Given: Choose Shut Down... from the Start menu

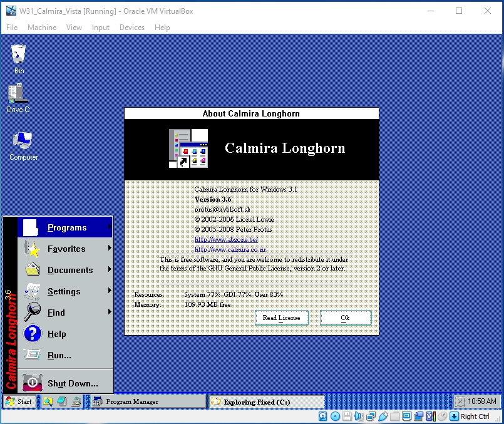Looking at the screenshot, I should [x=65, y=383].
